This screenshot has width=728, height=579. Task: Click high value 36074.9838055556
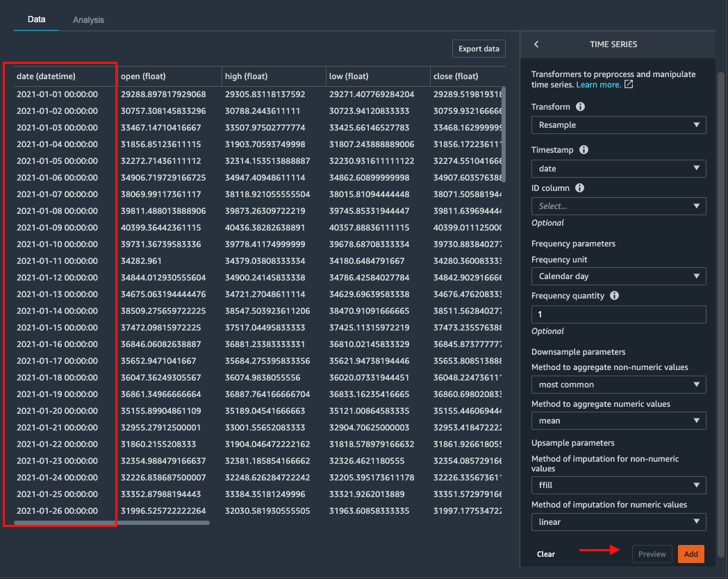click(x=263, y=378)
